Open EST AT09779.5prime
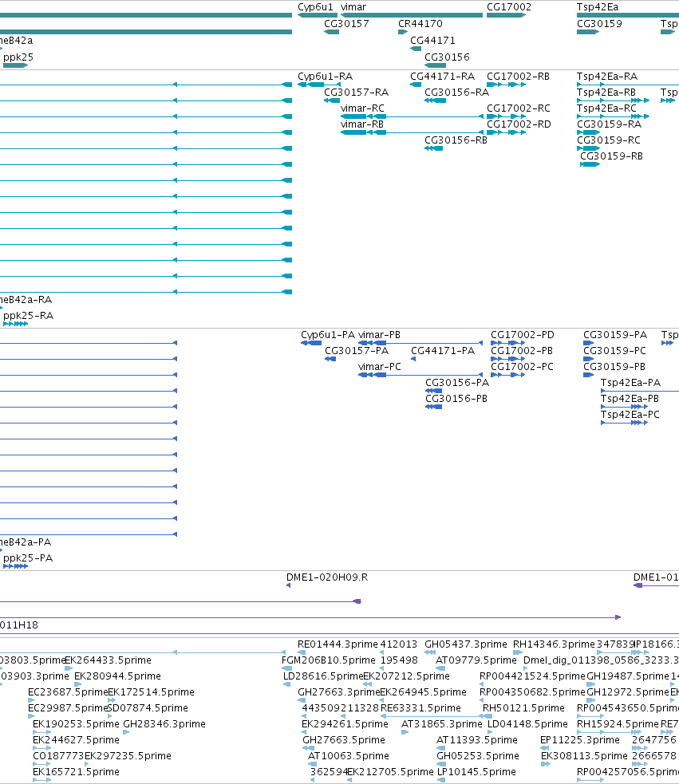This screenshot has height=784, width=679. point(476,660)
